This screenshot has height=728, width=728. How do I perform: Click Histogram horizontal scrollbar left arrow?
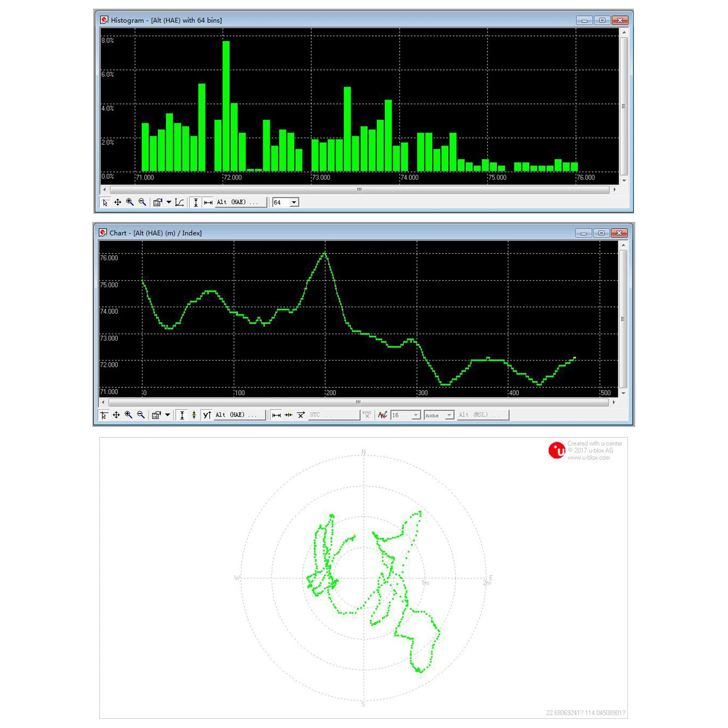[x=105, y=190]
